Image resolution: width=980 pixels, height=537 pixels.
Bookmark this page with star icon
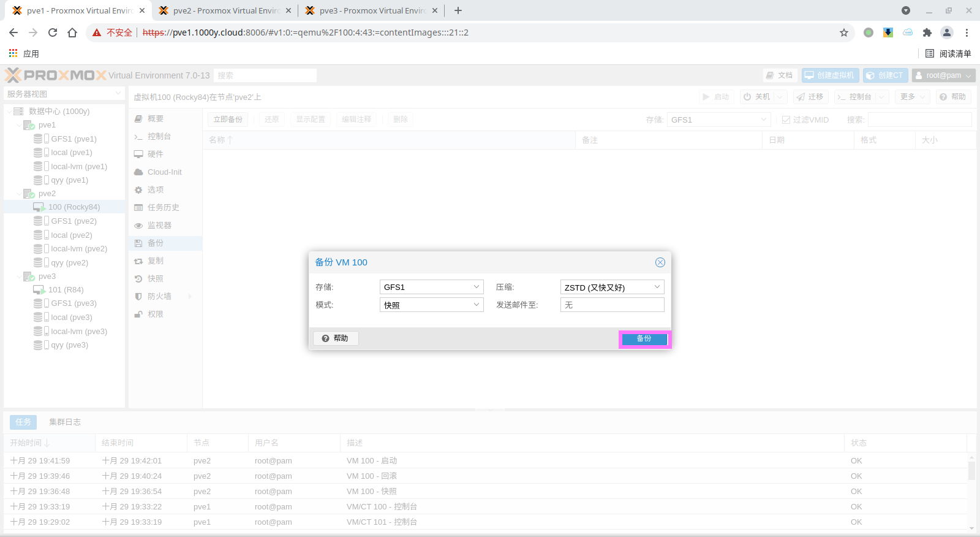[844, 32]
